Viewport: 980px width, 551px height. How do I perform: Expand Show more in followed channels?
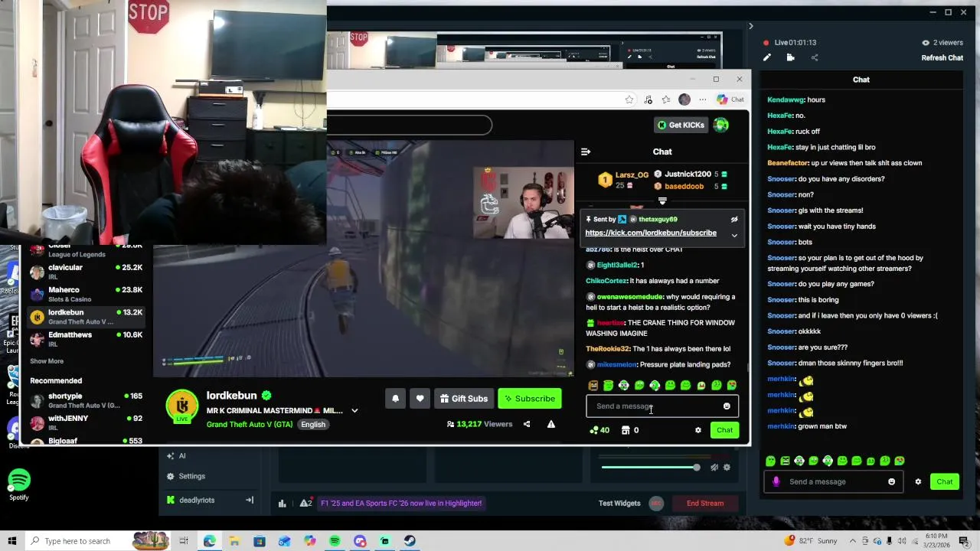pyautogui.click(x=47, y=361)
